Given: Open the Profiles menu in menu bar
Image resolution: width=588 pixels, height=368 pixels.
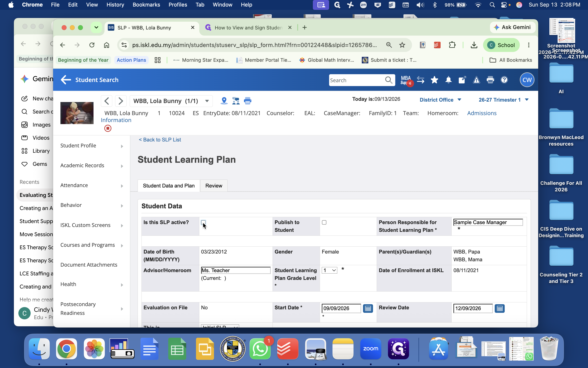Looking at the screenshot, I should 178,5.
